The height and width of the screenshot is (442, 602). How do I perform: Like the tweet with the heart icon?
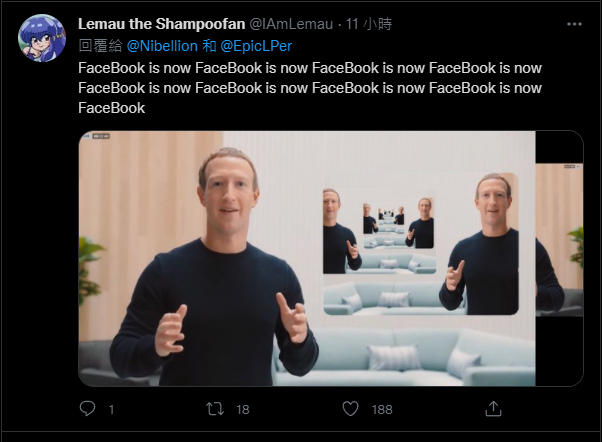tap(351, 408)
